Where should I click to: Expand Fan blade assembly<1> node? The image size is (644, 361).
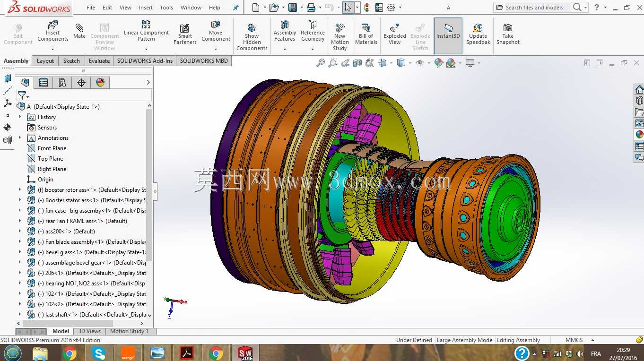click(x=20, y=241)
